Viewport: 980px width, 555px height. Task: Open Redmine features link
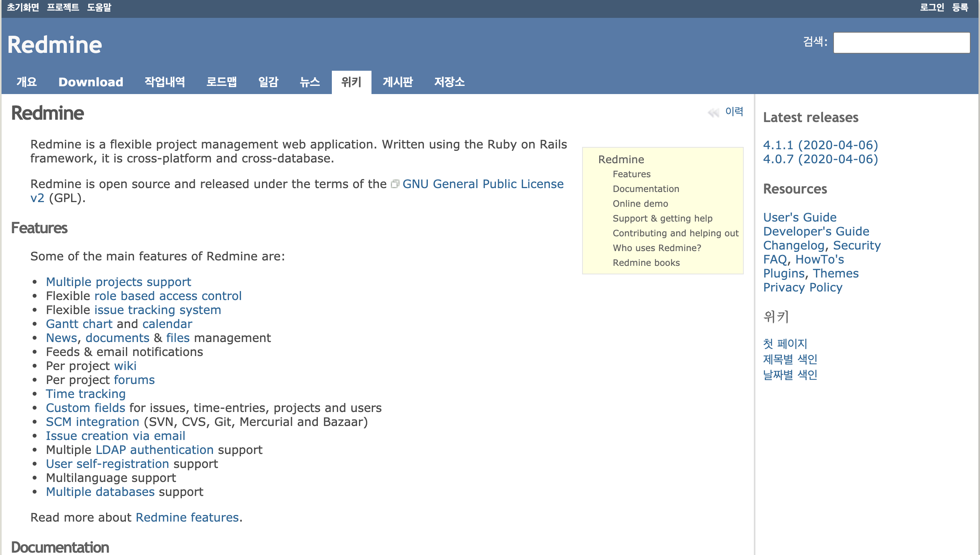click(x=187, y=517)
